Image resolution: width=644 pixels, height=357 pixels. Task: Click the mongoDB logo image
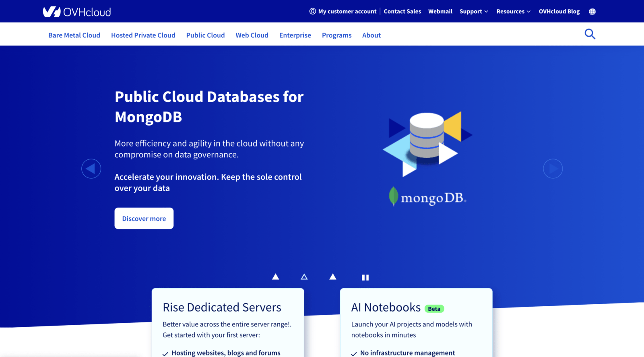pos(427,197)
